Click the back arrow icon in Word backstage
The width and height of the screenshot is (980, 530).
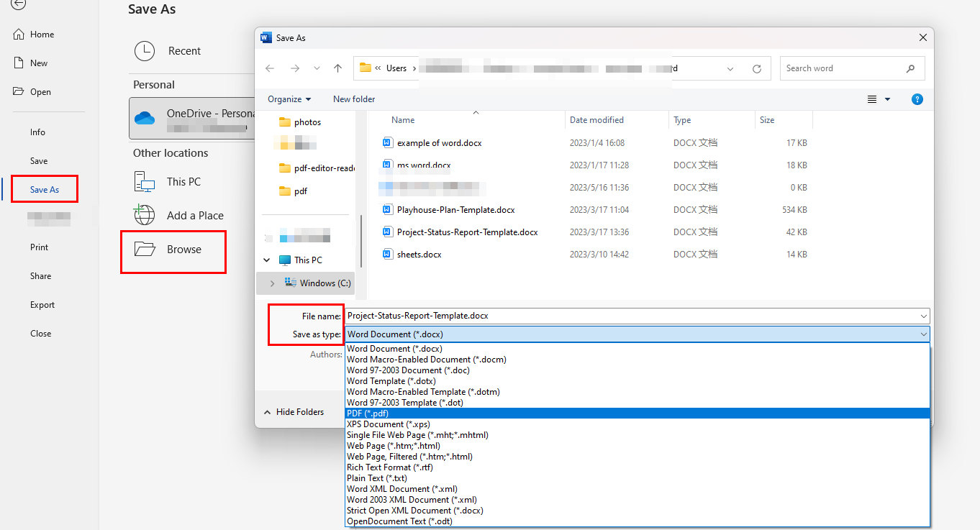[19, 4]
